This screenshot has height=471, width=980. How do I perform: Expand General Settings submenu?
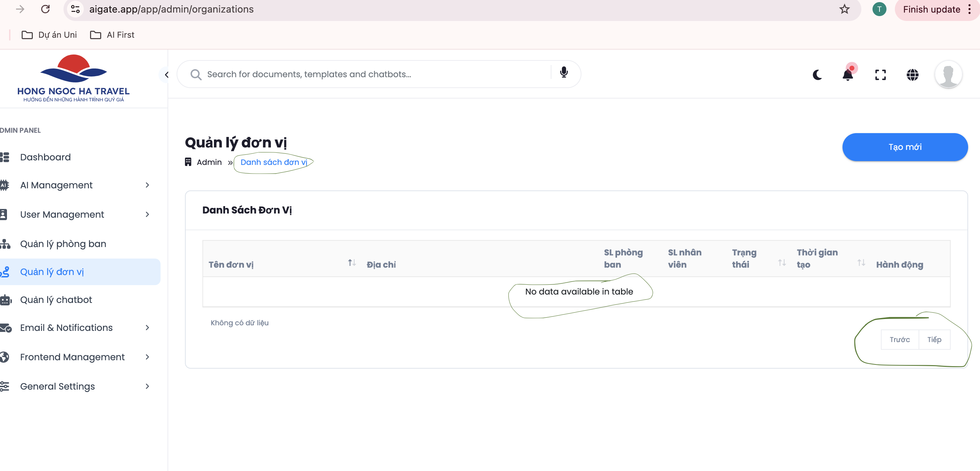click(x=147, y=386)
